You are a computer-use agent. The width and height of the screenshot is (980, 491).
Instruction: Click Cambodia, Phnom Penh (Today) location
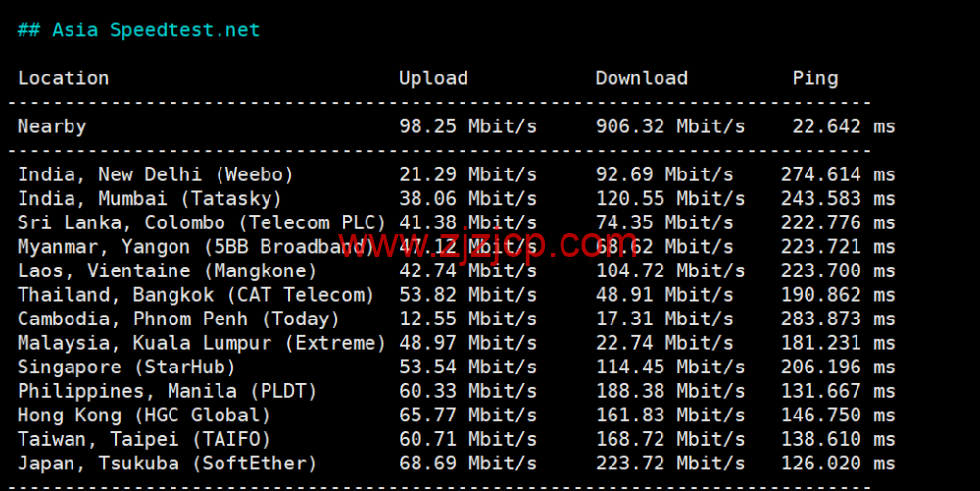(178, 319)
